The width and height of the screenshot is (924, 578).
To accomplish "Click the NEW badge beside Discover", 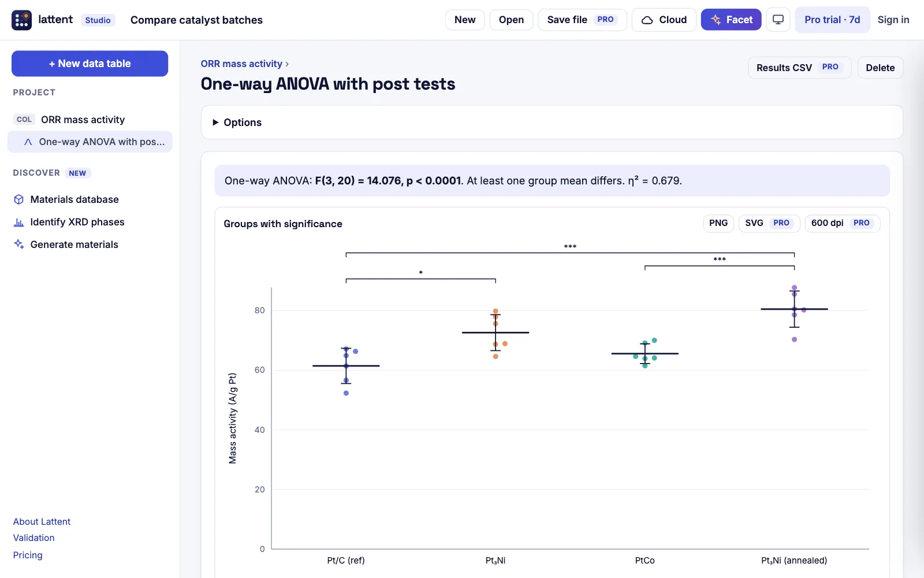I will [77, 173].
